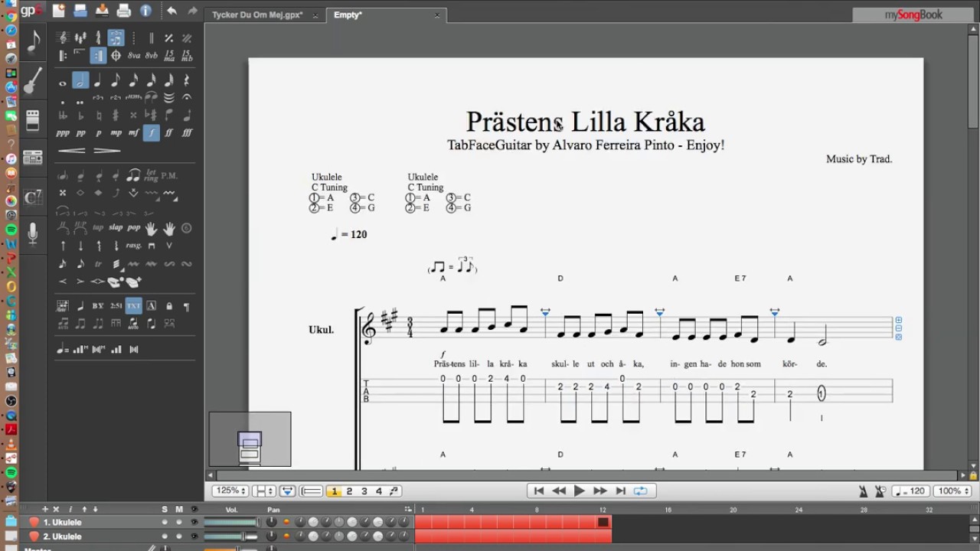Insert a flat accidental
Image resolution: width=980 pixels, height=551 pixels.
pyautogui.click(x=80, y=116)
